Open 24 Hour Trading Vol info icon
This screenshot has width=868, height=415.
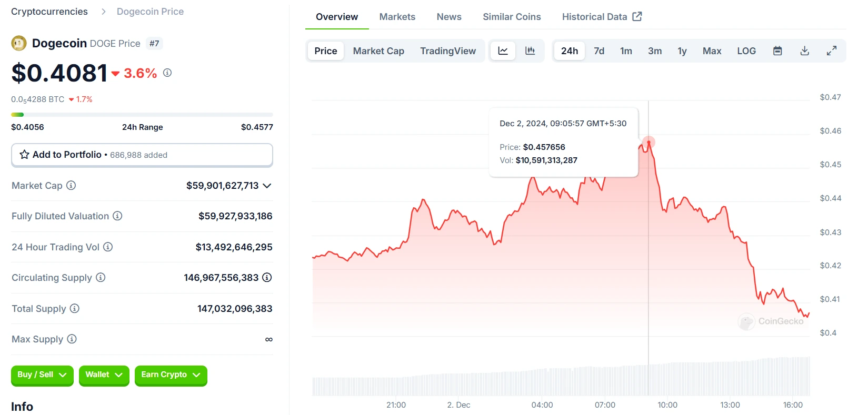click(108, 247)
